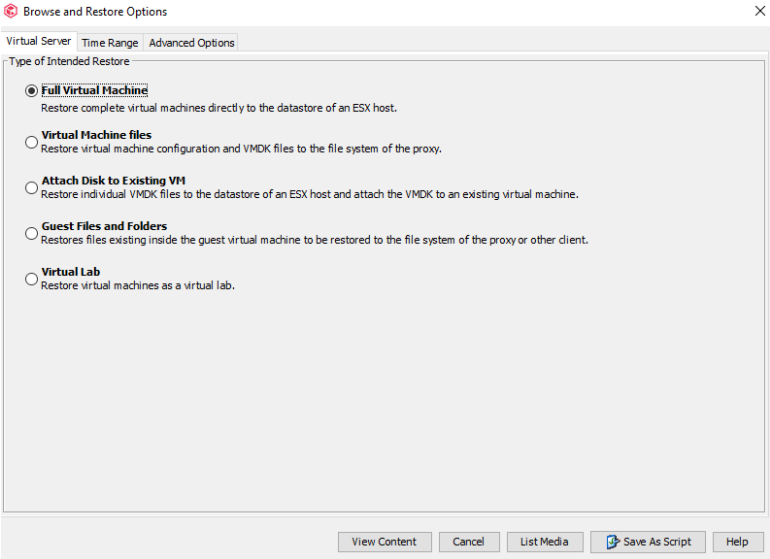Viewport: 770px width, 559px height.
Task: Switch to the Virtual Server tab
Action: [38, 42]
